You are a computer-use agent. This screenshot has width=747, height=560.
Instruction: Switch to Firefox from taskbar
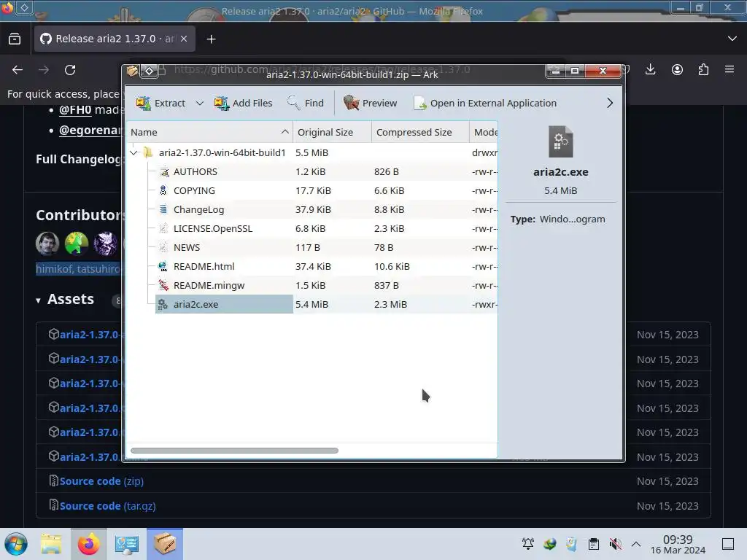point(88,544)
